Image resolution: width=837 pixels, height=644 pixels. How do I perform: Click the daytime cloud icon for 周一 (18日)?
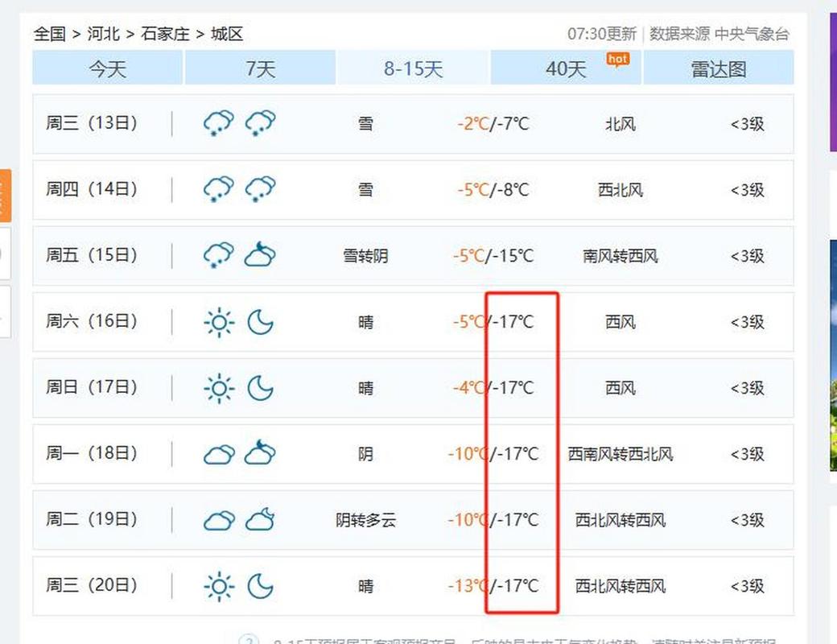click(219, 455)
